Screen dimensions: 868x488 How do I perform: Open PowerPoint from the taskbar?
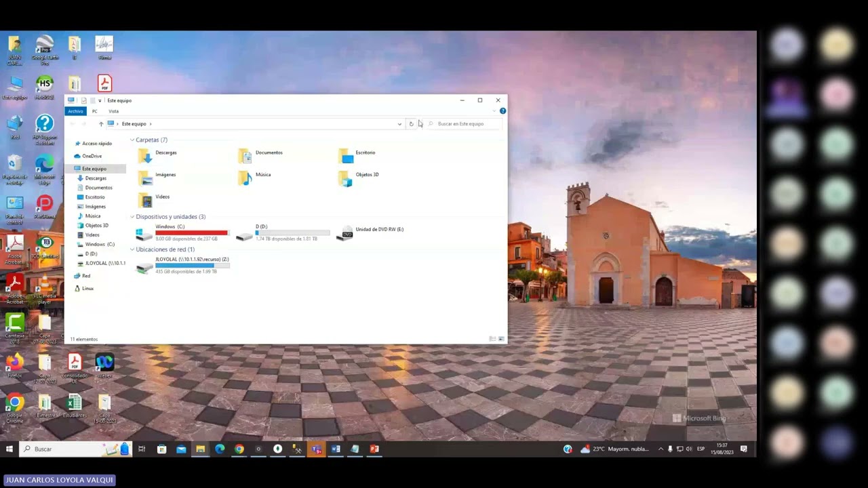(374, 449)
